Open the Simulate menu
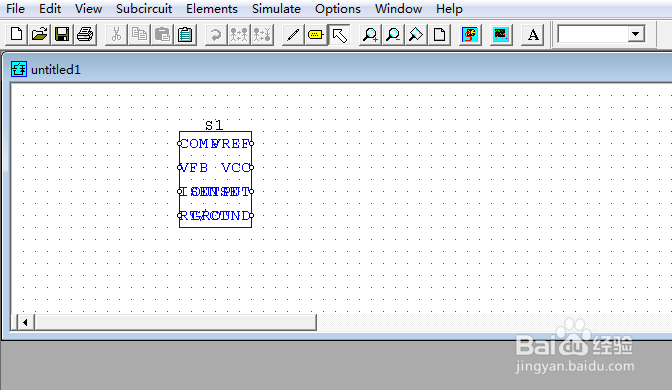Image resolution: width=672 pixels, height=390 pixels. [276, 9]
